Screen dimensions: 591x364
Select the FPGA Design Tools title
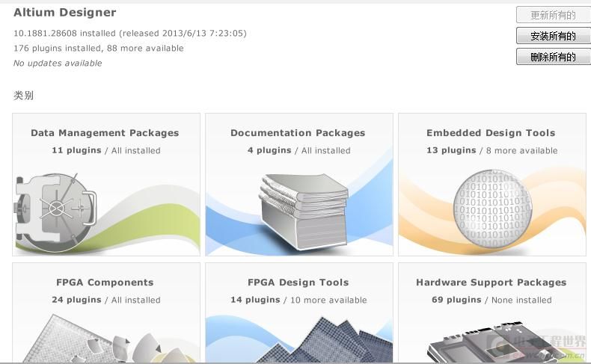(298, 283)
